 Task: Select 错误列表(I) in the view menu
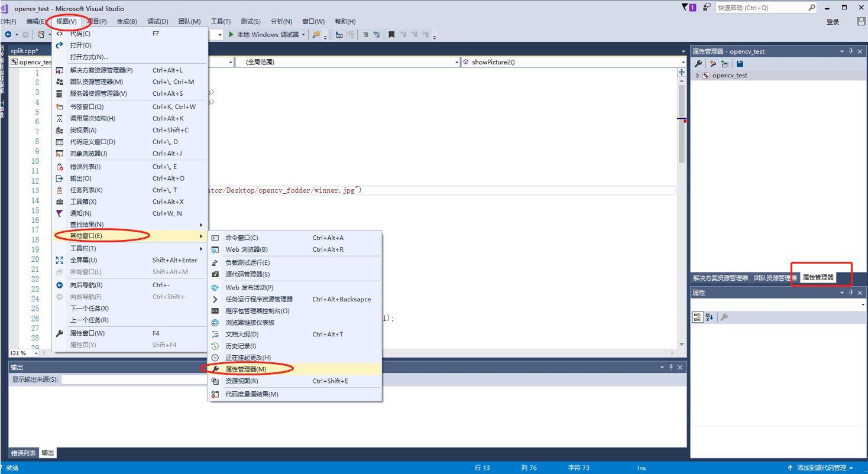[129, 167]
